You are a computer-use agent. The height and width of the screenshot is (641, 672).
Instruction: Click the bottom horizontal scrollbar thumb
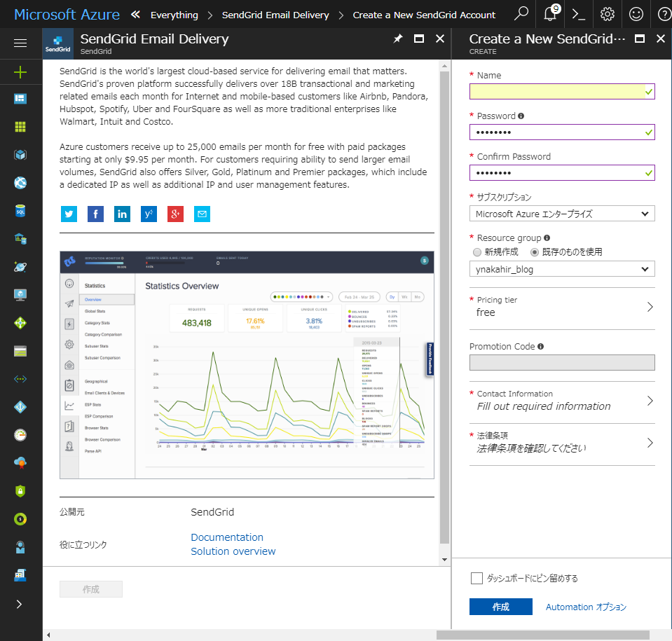tap(542, 635)
